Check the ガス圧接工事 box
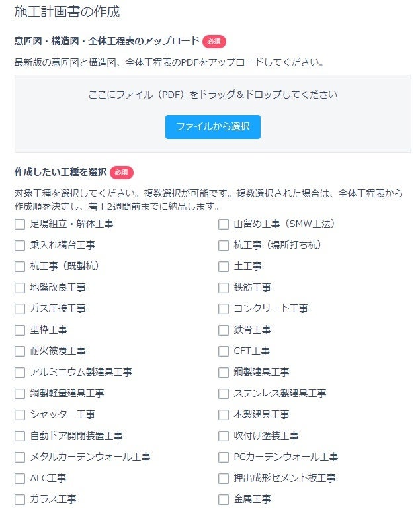The height and width of the screenshot is (509, 420). click(x=20, y=309)
